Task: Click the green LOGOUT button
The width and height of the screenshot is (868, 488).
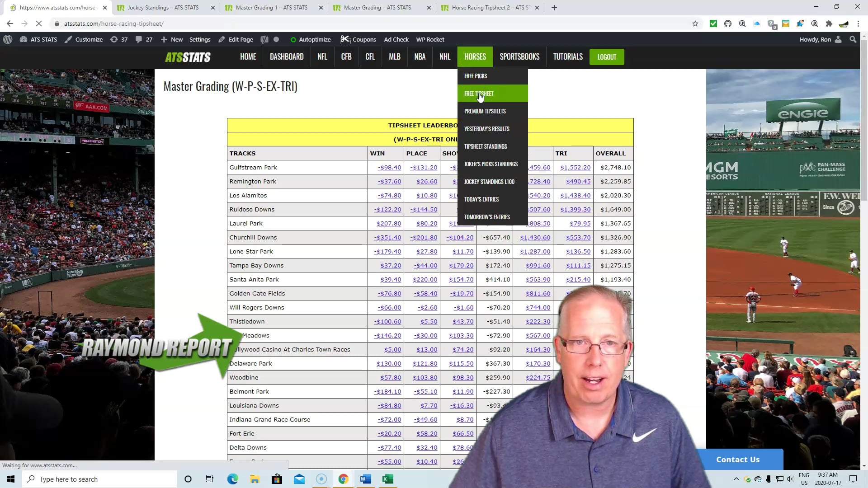Action: (606, 57)
